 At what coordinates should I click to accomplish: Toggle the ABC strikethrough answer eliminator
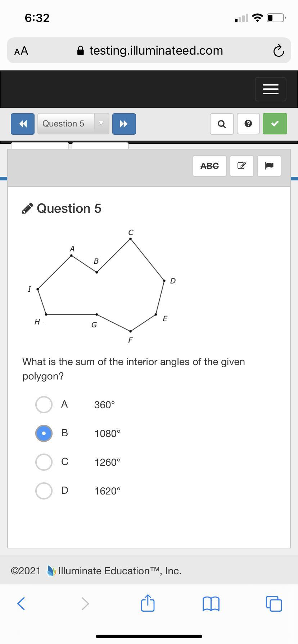click(x=209, y=166)
